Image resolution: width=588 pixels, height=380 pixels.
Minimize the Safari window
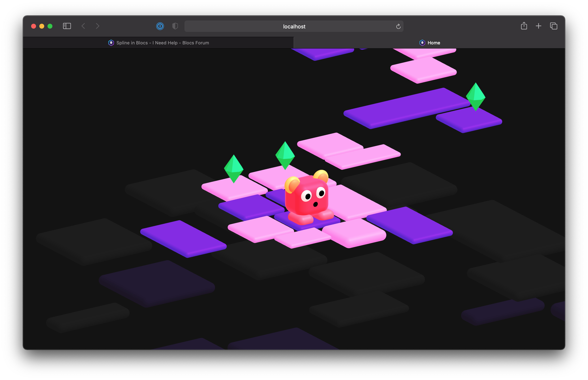coord(42,26)
